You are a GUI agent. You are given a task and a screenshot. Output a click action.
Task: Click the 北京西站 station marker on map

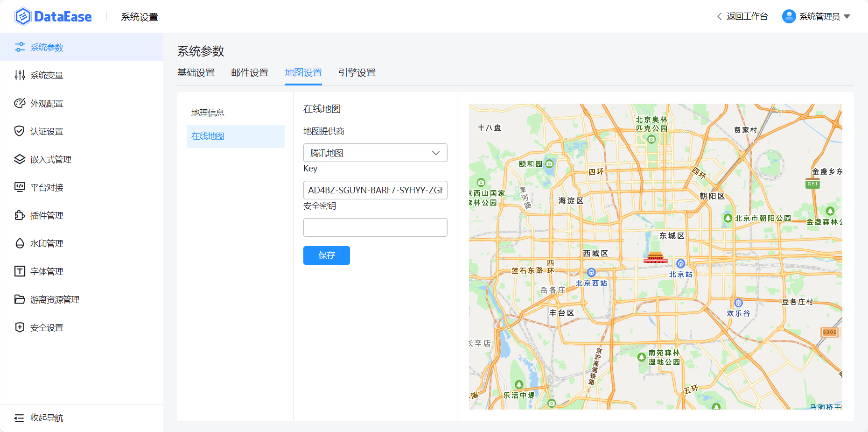point(591,273)
